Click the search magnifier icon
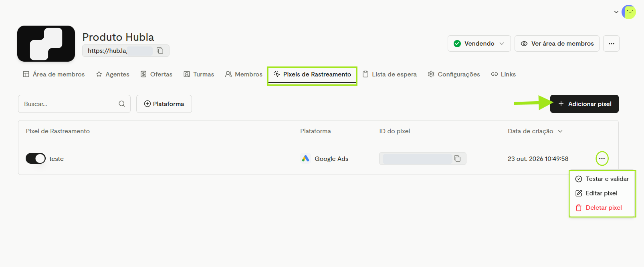 pos(122,104)
